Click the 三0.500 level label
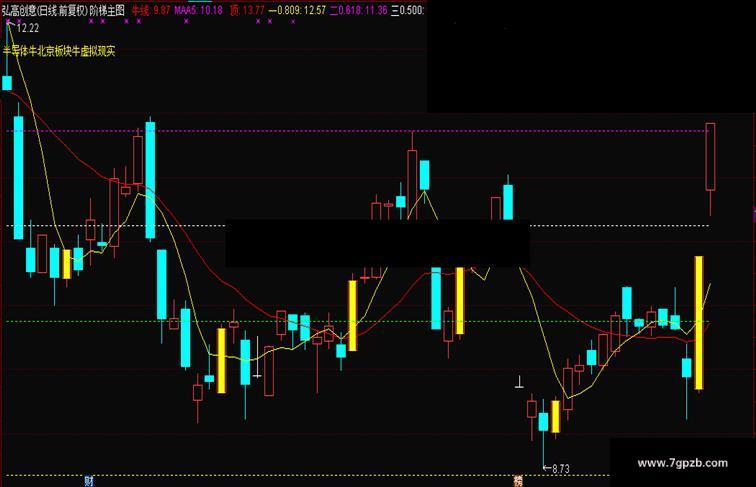Image resolution: width=756 pixels, height=487 pixels. (407, 10)
